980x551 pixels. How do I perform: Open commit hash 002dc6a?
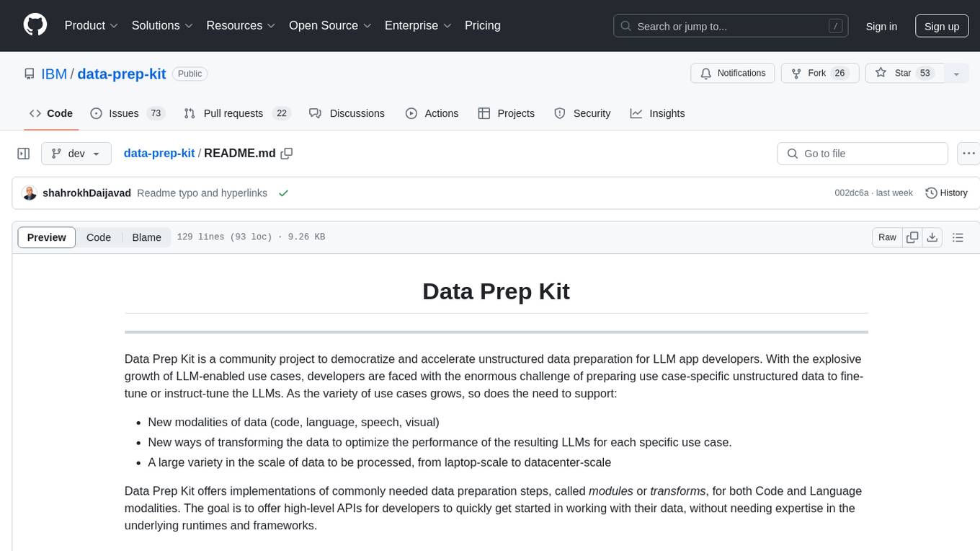(x=852, y=193)
